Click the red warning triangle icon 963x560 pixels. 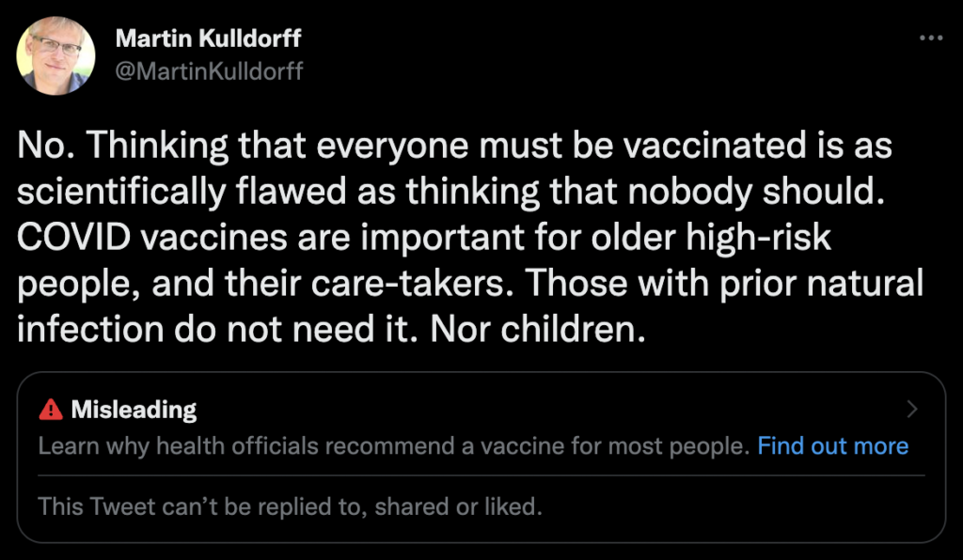click(x=51, y=410)
